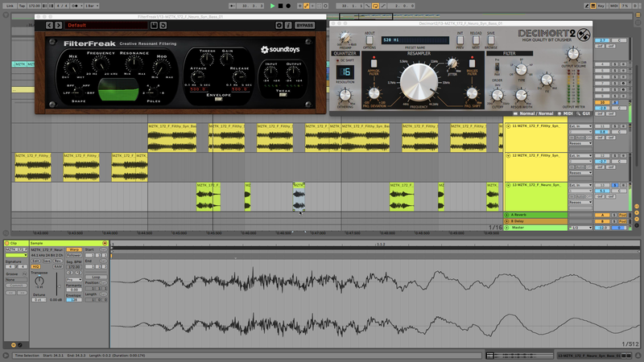Collapse track 12 MZTK_172_F_Filthy_Syn
This screenshot has width=644, height=362.
click(x=508, y=155)
